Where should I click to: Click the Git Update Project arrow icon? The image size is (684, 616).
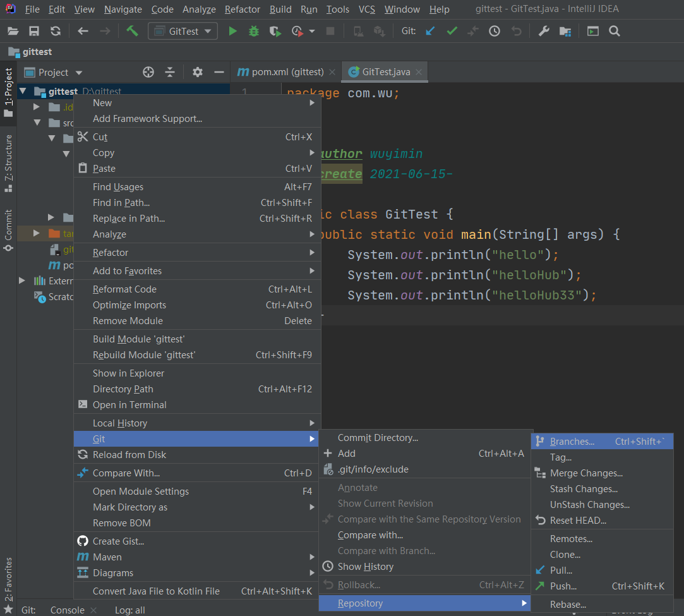pyautogui.click(x=430, y=31)
